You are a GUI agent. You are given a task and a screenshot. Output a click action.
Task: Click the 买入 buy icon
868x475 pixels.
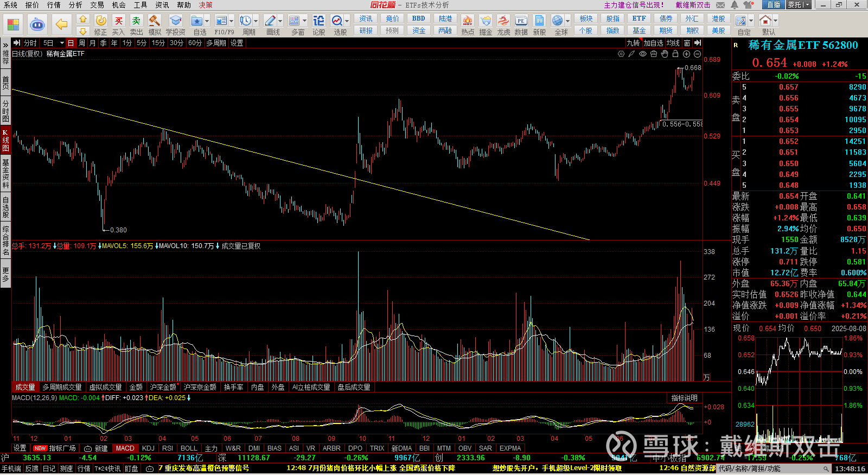[118, 24]
